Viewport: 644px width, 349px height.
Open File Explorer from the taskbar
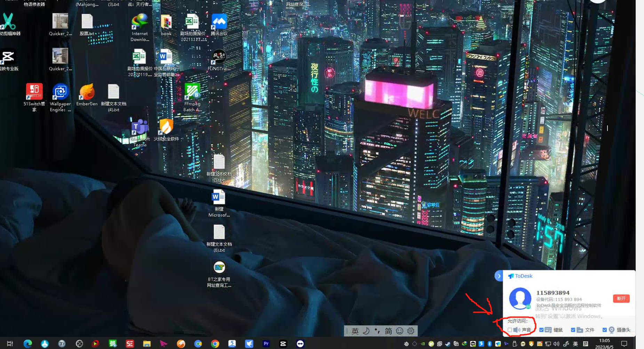pyautogui.click(x=147, y=344)
